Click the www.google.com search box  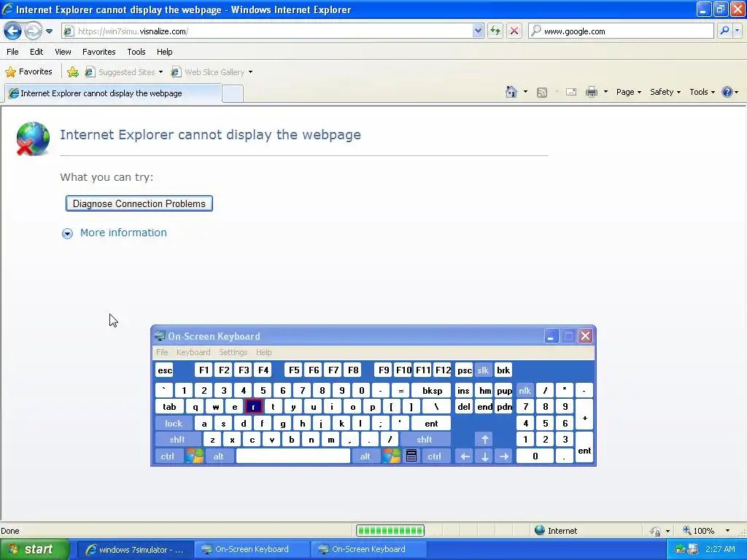coord(621,31)
